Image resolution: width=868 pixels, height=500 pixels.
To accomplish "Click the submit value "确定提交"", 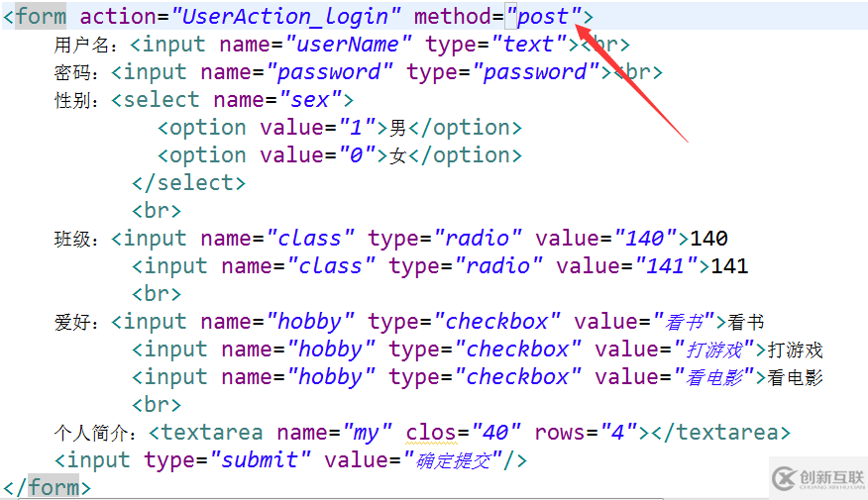I will click(453, 459).
